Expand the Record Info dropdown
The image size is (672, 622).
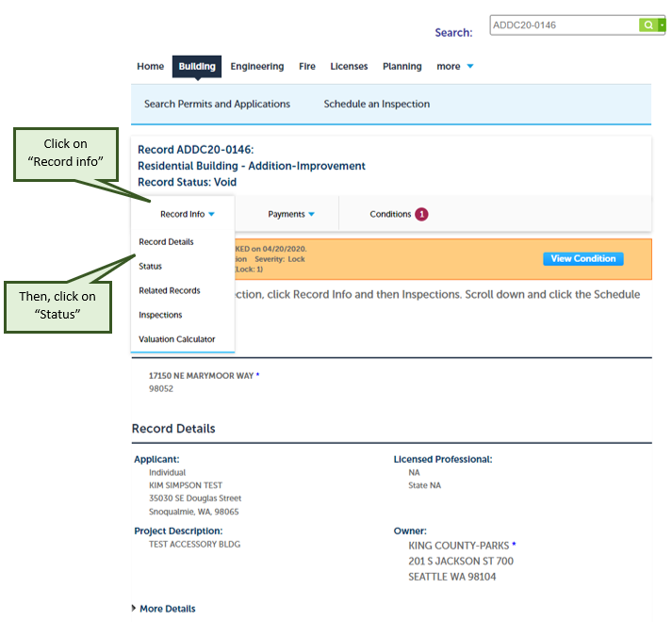[x=188, y=214]
